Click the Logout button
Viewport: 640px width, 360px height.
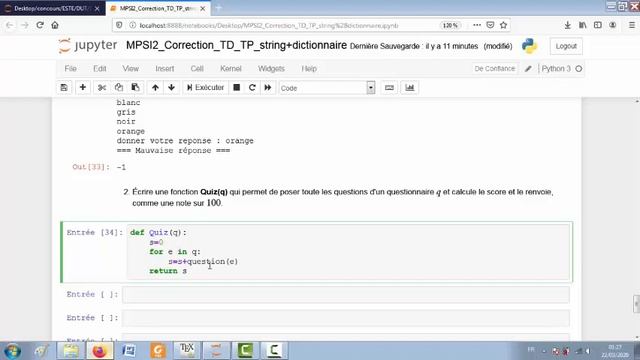tap(566, 46)
